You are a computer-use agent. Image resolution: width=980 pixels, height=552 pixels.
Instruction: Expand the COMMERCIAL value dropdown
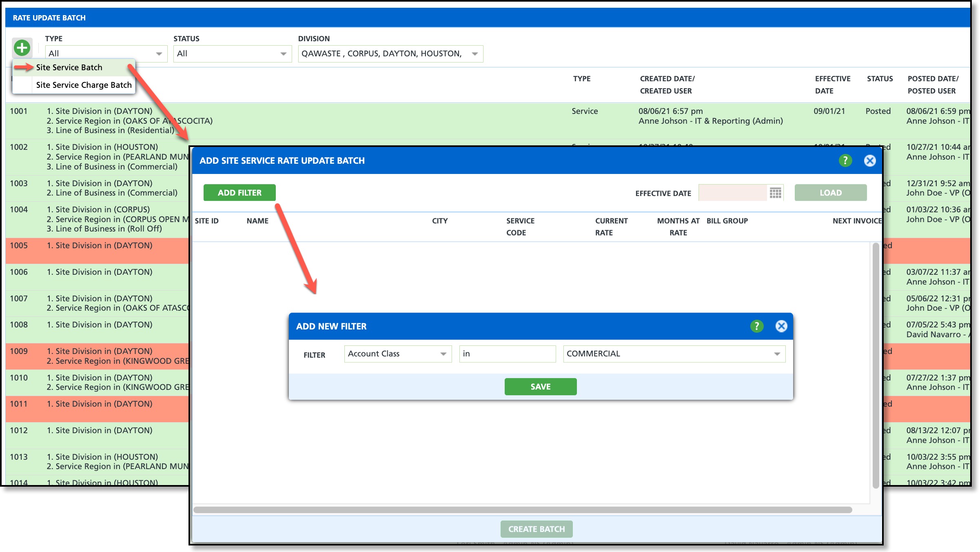point(777,354)
